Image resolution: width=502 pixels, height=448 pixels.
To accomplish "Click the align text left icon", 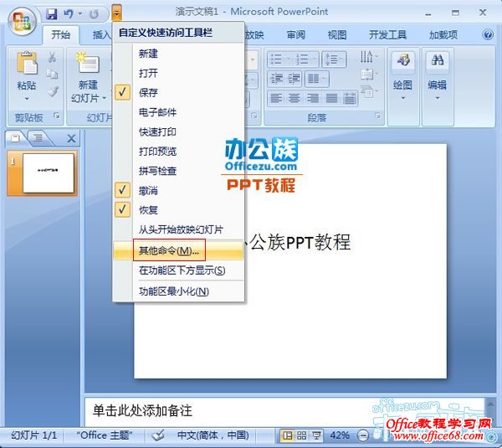I will (x=276, y=98).
